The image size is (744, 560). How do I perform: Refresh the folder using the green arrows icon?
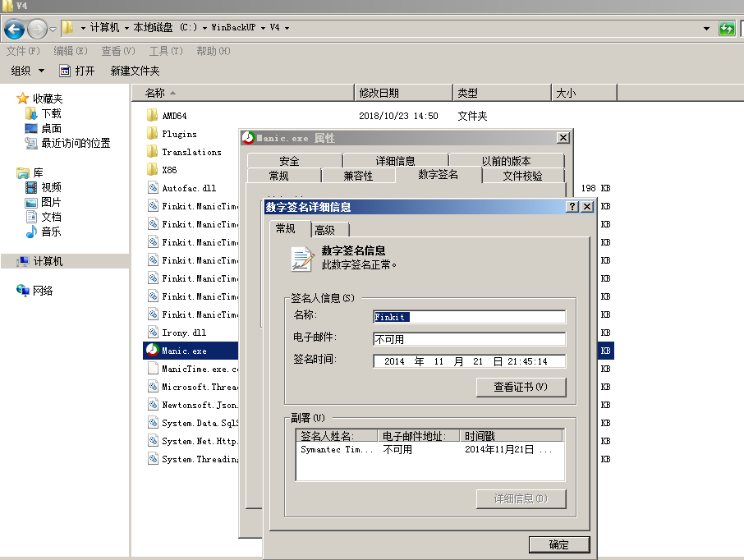point(727,29)
